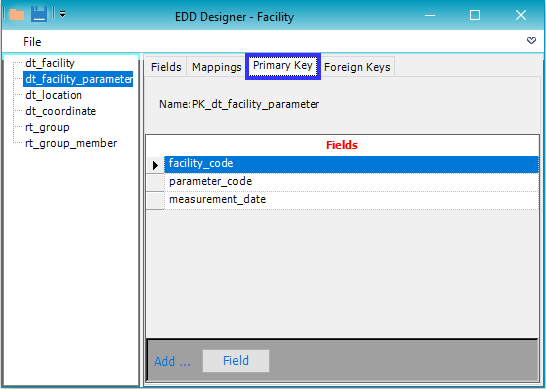Image resolution: width=546 pixels, height=389 pixels.
Task: Select dt_location in the tree
Action: 53,95
